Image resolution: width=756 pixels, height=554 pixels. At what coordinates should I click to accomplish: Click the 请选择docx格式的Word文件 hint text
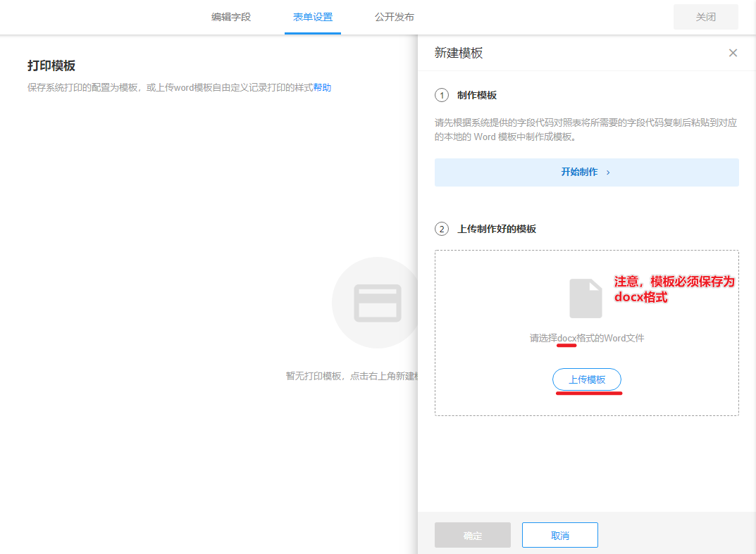coord(587,338)
